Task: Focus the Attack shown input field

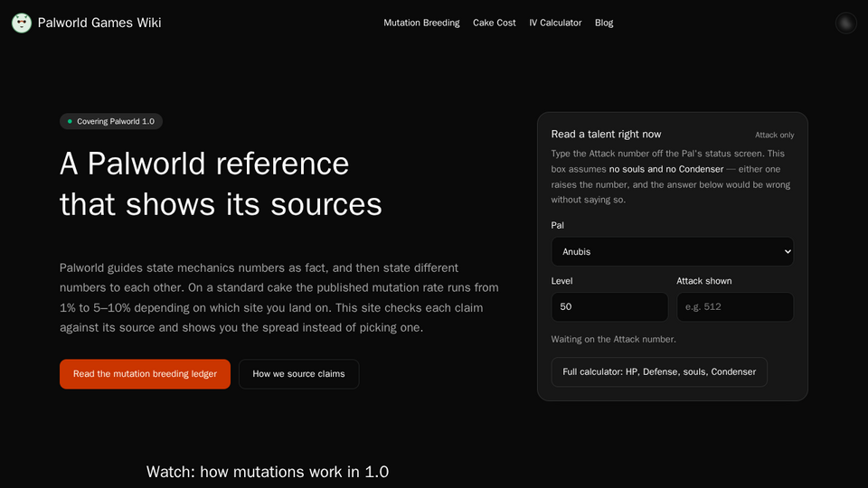Action: pos(735,307)
